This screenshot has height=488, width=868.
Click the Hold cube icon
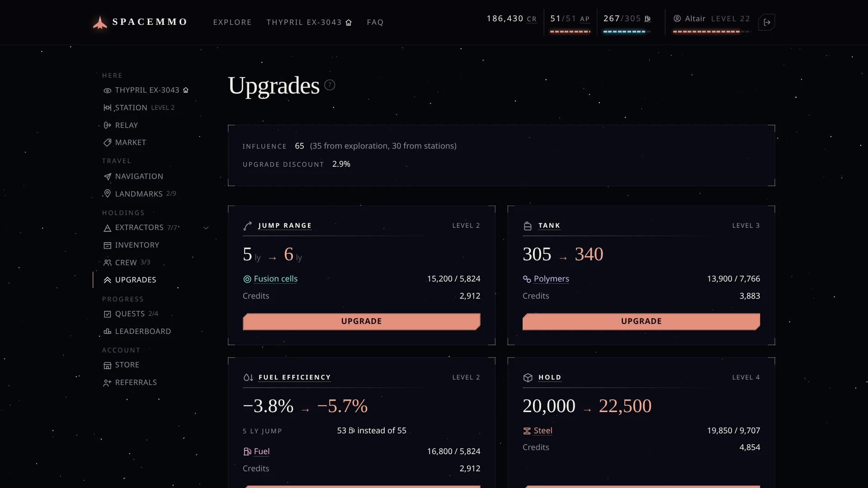pos(528,377)
